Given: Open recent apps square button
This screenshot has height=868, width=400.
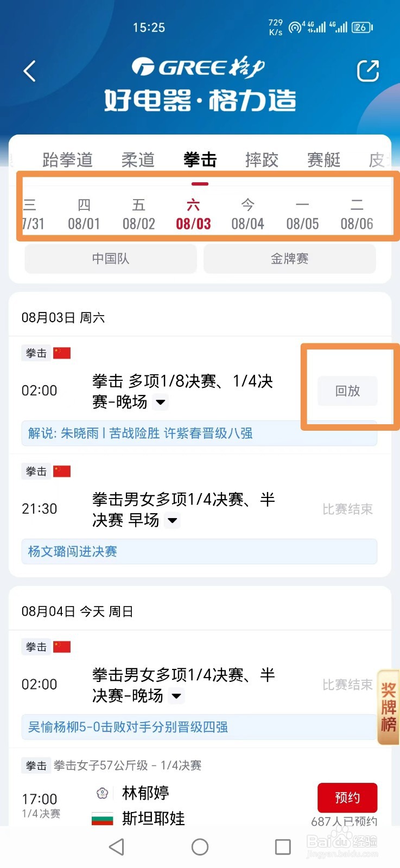Looking at the screenshot, I should (x=283, y=847).
